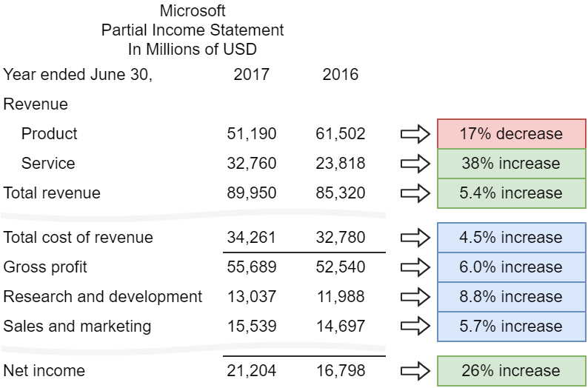Click the Total revenue 2017 value 89,950
Image resolution: width=588 pixels, height=388 pixels.
(x=252, y=193)
